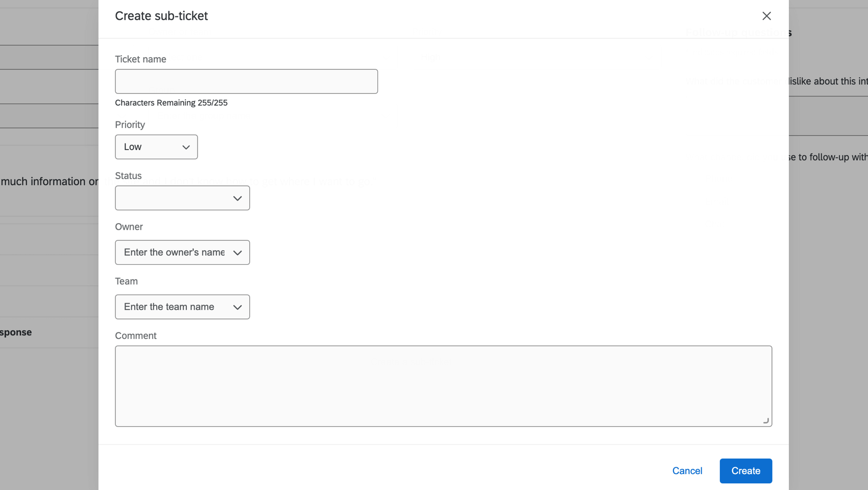The width and height of the screenshot is (868, 490).
Task: Click the Enter the owner's name box
Action: [x=174, y=252]
